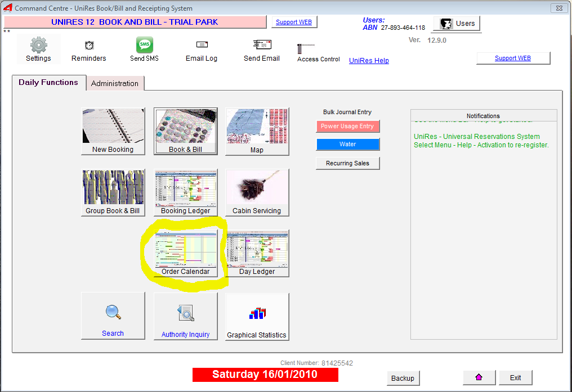This screenshot has width=572, height=392.
Task: Open the UniRes Help link
Action: [x=369, y=61]
